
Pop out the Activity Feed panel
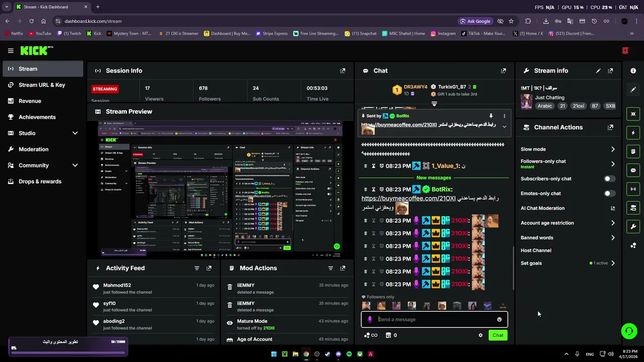pyautogui.click(x=209, y=268)
